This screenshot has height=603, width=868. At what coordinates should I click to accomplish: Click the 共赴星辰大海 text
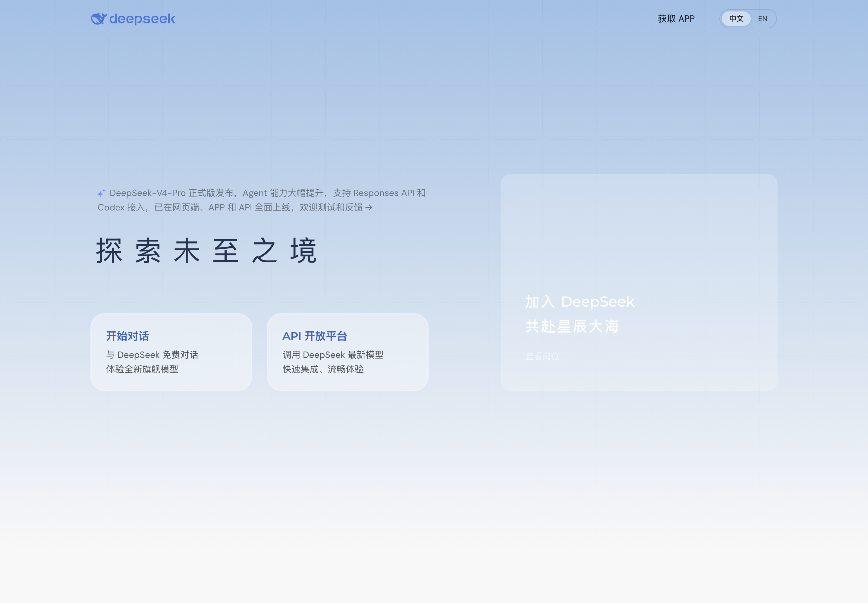click(x=572, y=326)
